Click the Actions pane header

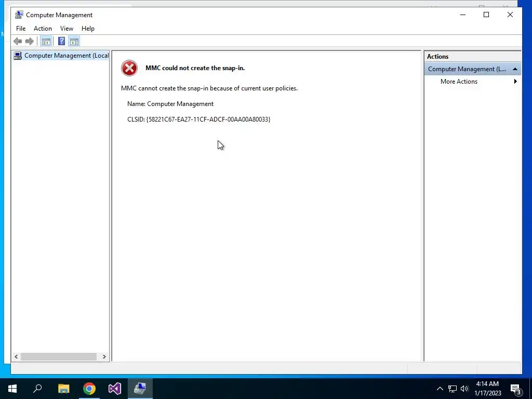[x=472, y=57]
